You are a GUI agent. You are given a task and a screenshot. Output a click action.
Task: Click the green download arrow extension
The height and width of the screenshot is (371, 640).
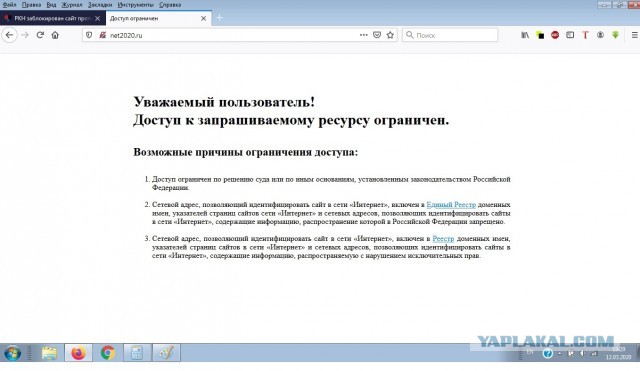click(615, 35)
